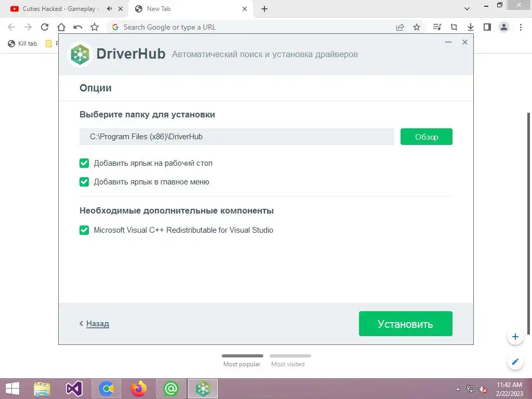This screenshot has height=399, width=532.
Task: Click the DriverHub hexagon logo
Action: (x=80, y=54)
